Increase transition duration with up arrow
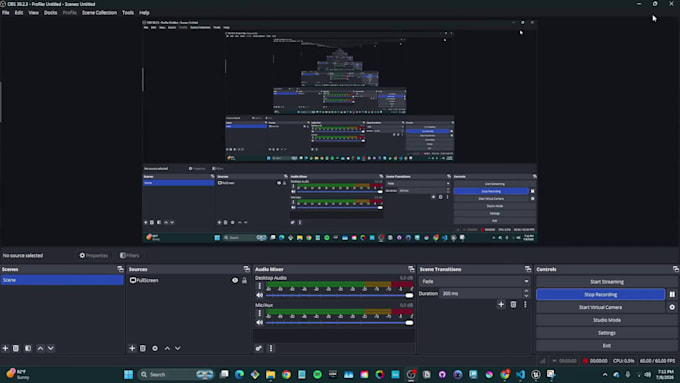 click(x=526, y=291)
